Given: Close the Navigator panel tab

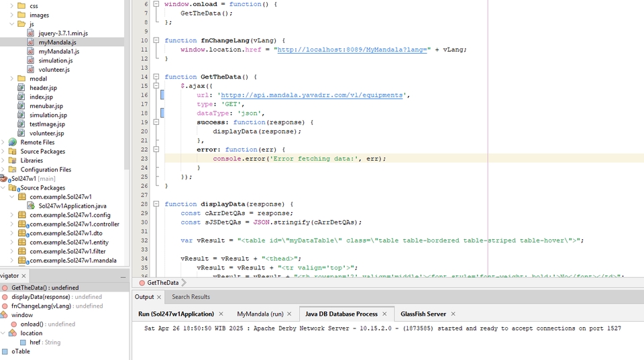Looking at the screenshot, I should (x=24, y=275).
